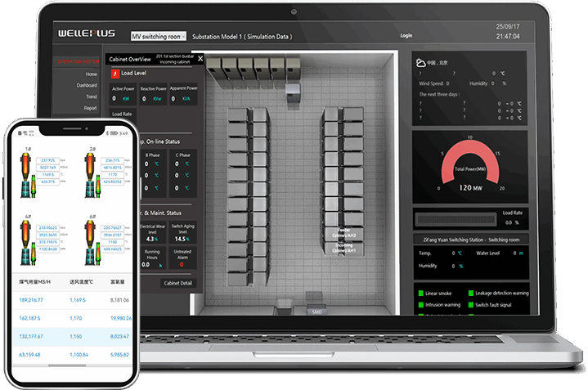This screenshot has width=588, height=390.
Task: Close the Cabinet OverView panel
Action: click(x=200, y=59)
